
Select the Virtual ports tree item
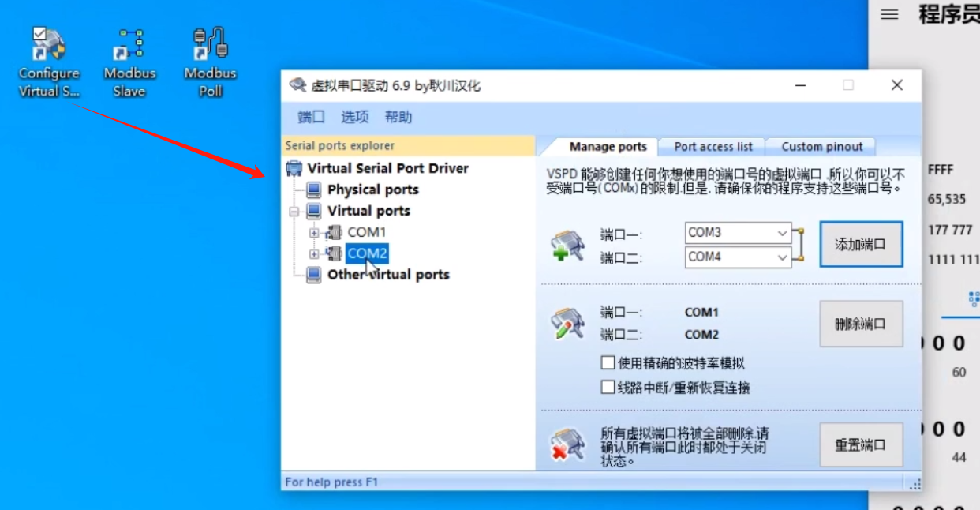point(368,211)
